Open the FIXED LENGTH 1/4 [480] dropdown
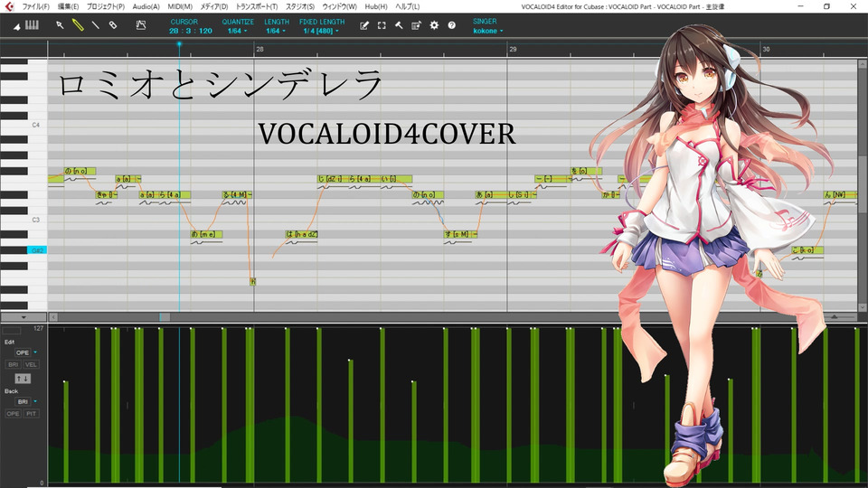This screenshot has height=488, width=868. click(321, 31)
